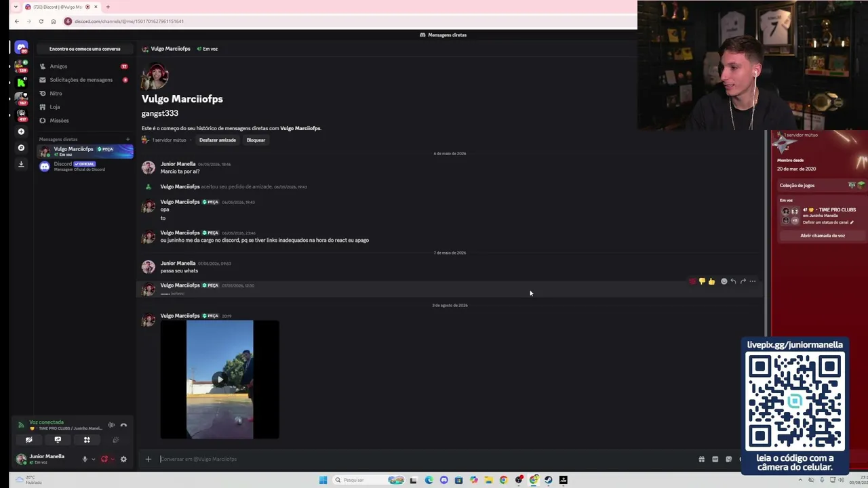This screenshot has width=868, height=488.
Task: Open a new browser tab
Action: (x=108, y=7)
